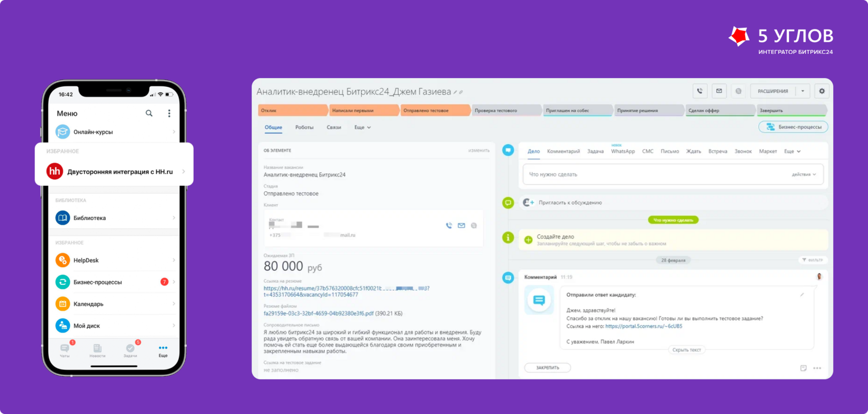Open the gear settings button
This screenshot has height=414, width=868.
coord(822,91)
